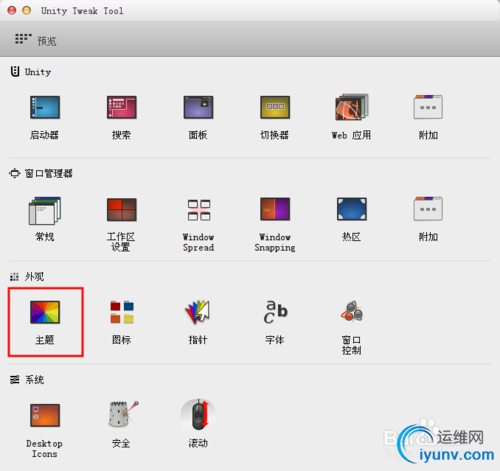Viewport: 500px width, 471px height.
Task: Close the Unity Tweak Tool window
Action: point(12,11)
